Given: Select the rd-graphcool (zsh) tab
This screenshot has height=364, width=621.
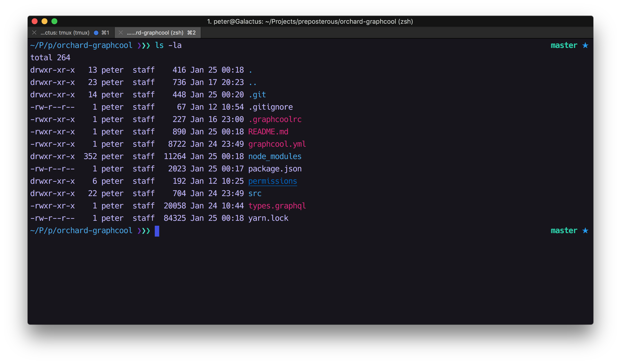Looking at the screenshot, I should pos(155,33).
